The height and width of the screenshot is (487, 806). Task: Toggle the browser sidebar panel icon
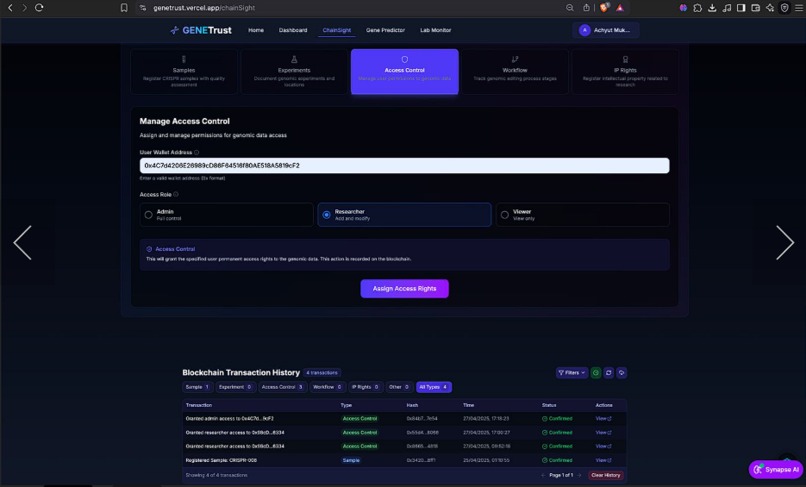pyautogui.click(x=741, y=8)
